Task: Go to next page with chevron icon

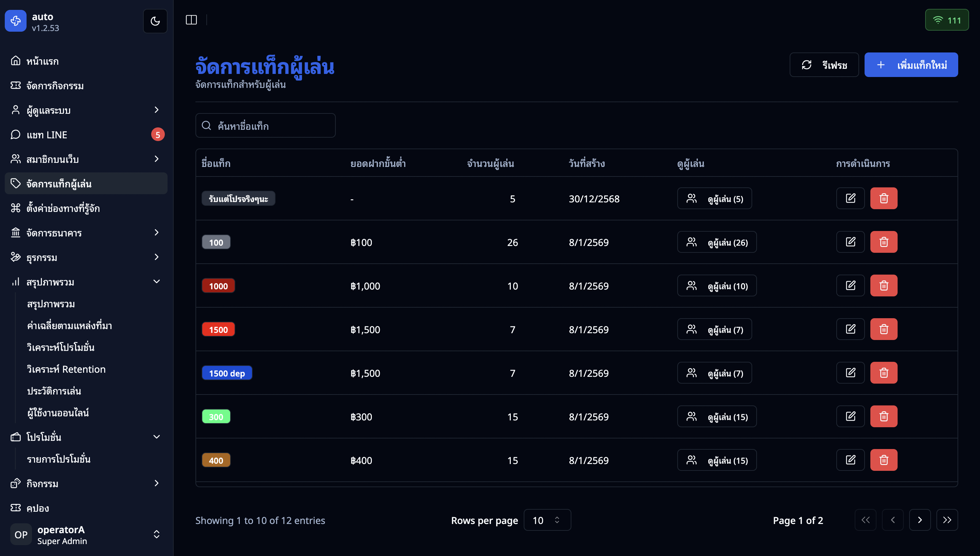Action: click(x=920, y=520)
